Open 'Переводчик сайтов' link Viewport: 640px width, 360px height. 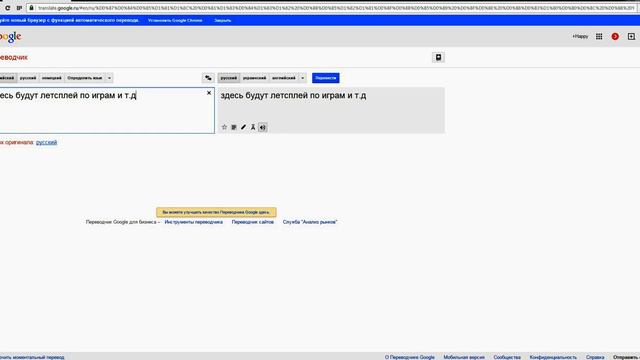[253, 222]
